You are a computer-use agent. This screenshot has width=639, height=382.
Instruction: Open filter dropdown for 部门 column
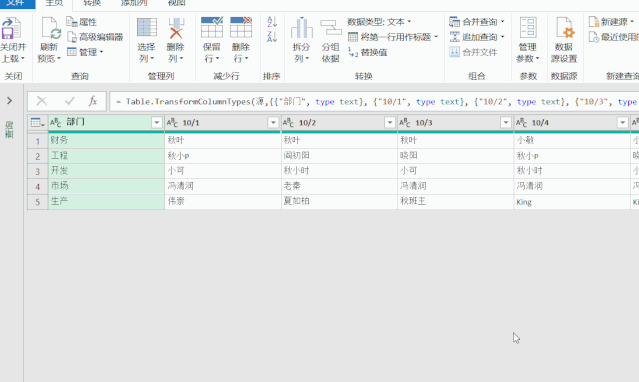pyautogui.click(x=157, y=122)
